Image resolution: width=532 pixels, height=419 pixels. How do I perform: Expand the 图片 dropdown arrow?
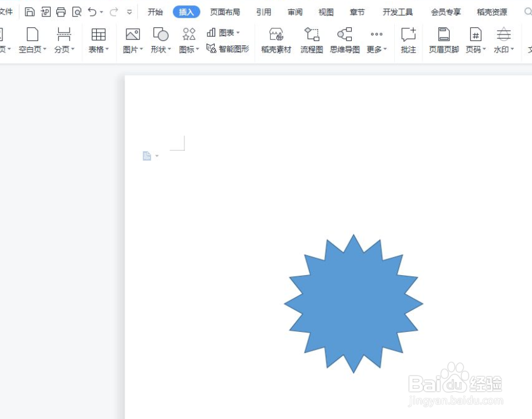(x=141, y=49)
